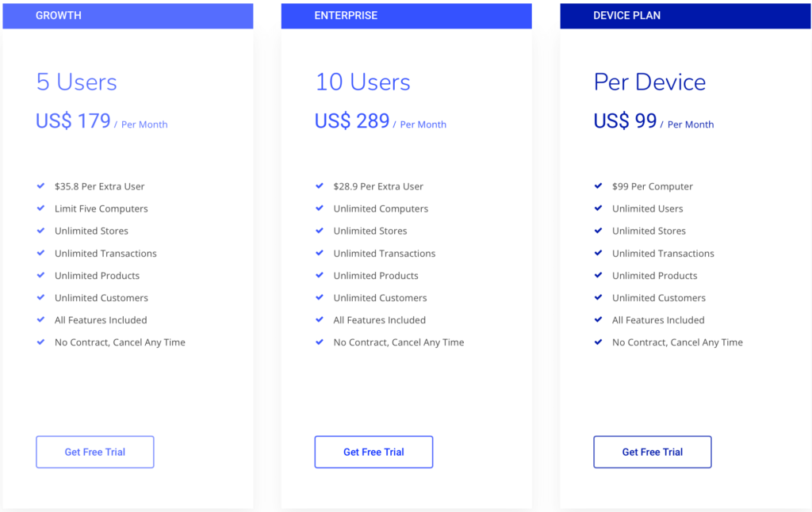The width and height of the screenshot is (812, 512).
Task: Click the Per Device heading
Action: [x=650, y=82]
